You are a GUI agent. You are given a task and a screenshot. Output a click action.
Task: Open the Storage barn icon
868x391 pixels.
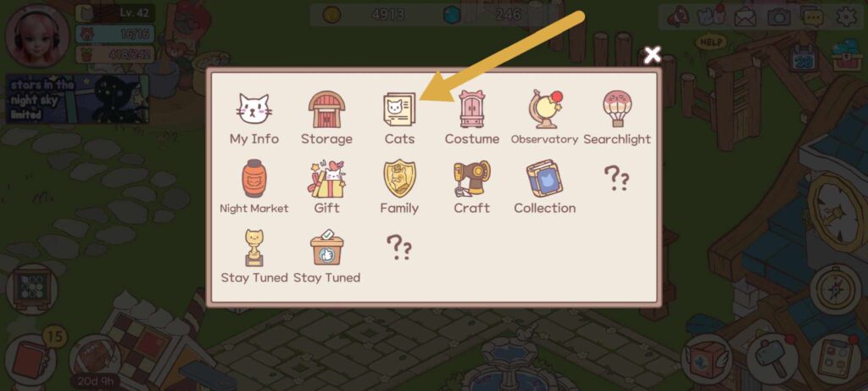(x=326, y=109)
